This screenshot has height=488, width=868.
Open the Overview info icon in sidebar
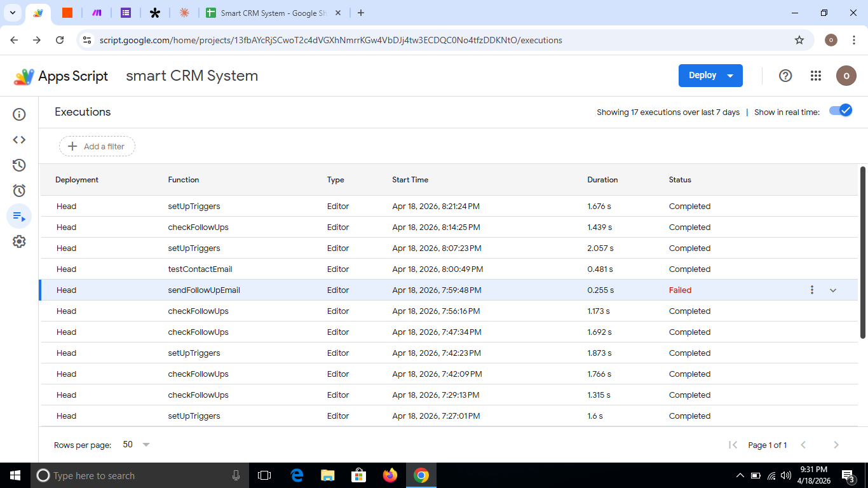pyautogui.click(x=19, y=114)
